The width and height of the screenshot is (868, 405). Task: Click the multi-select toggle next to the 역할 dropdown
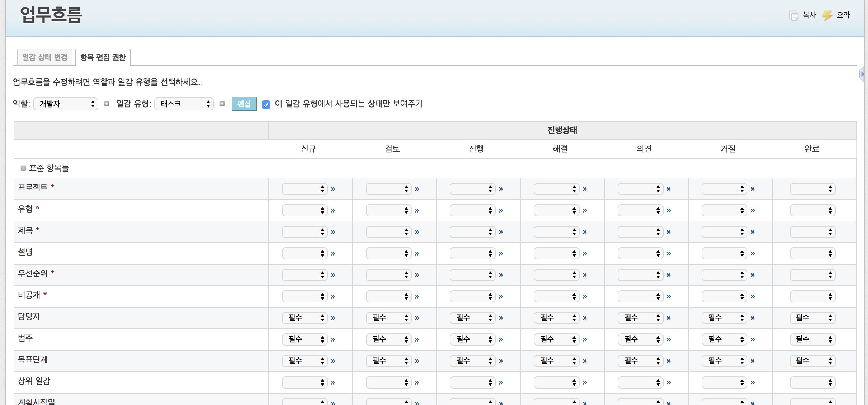[107, 104]
